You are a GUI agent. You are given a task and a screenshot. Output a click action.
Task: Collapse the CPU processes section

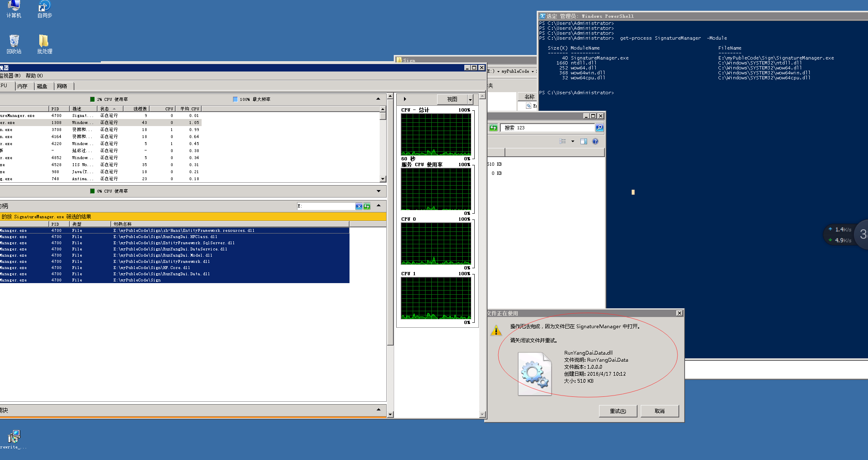coord(378,99)
